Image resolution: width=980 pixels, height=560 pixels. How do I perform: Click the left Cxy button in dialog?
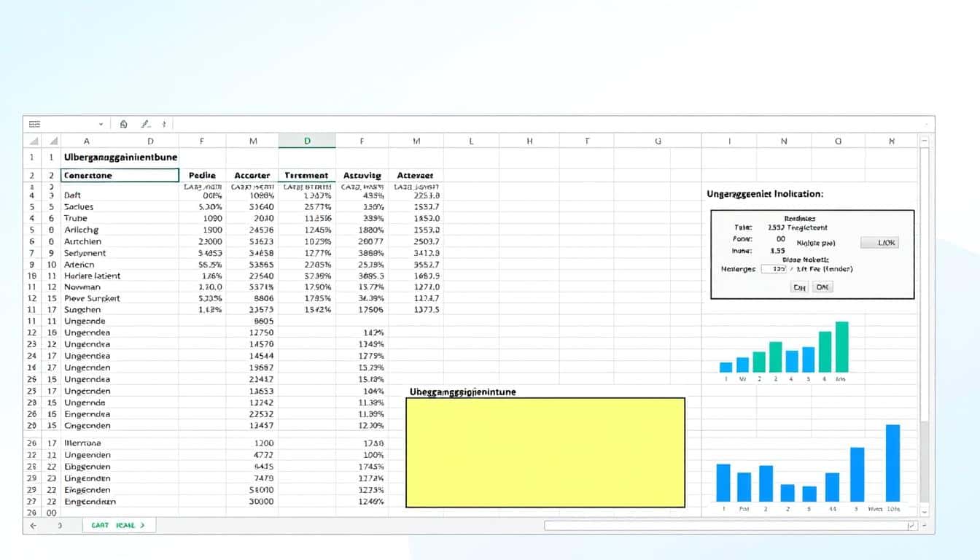[x=799, y=287]
